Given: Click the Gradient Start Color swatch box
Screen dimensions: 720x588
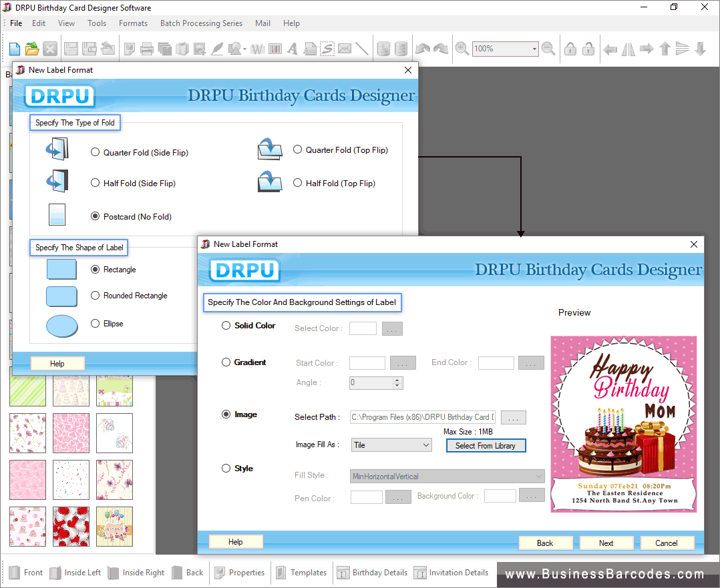Looking at the screenshot, I should coord(367,362).
